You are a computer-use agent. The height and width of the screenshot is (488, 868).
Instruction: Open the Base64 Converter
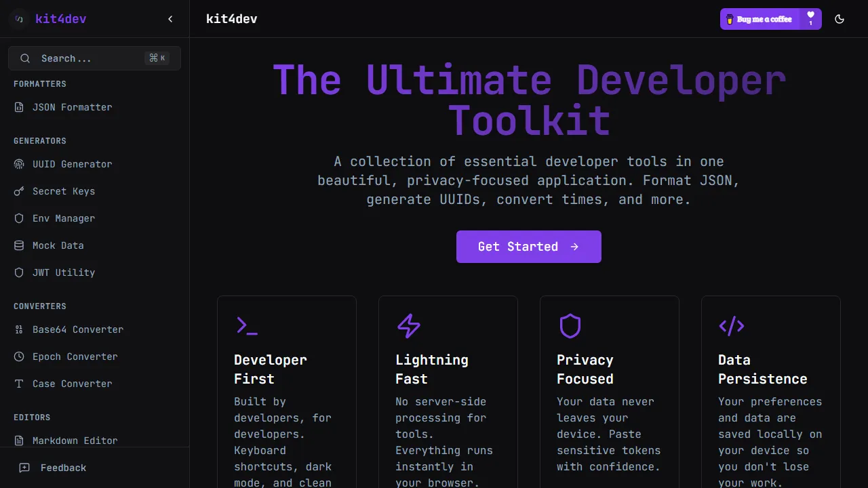point(77,329)
